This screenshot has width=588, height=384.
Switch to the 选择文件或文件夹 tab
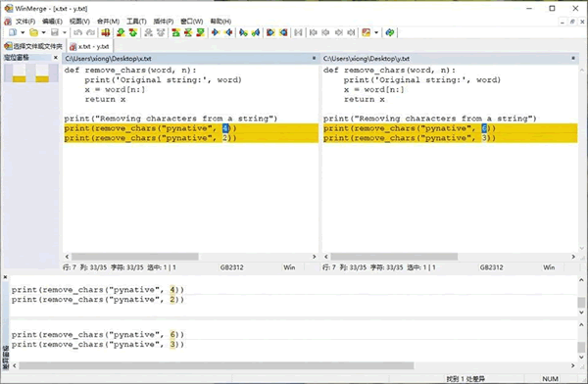tap(33, 46)
